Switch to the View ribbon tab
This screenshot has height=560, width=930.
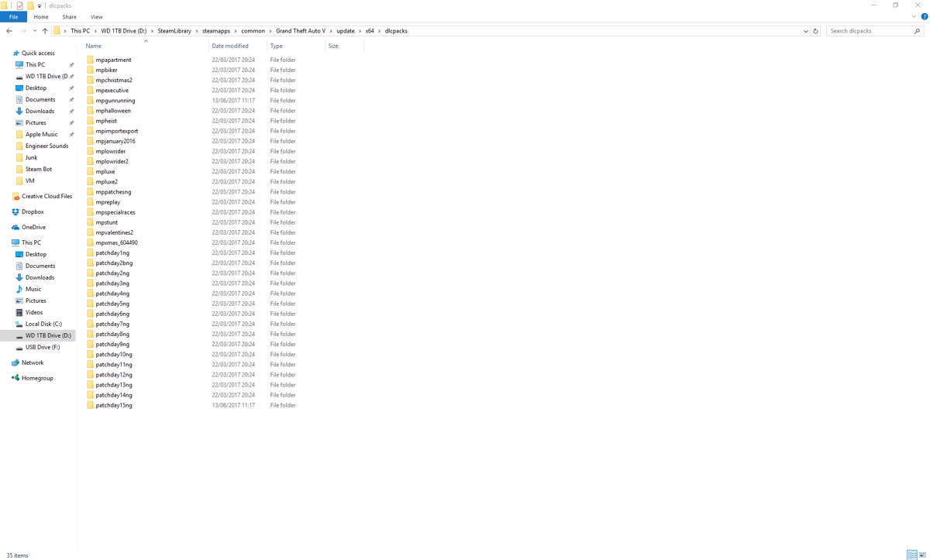(96, 16)
